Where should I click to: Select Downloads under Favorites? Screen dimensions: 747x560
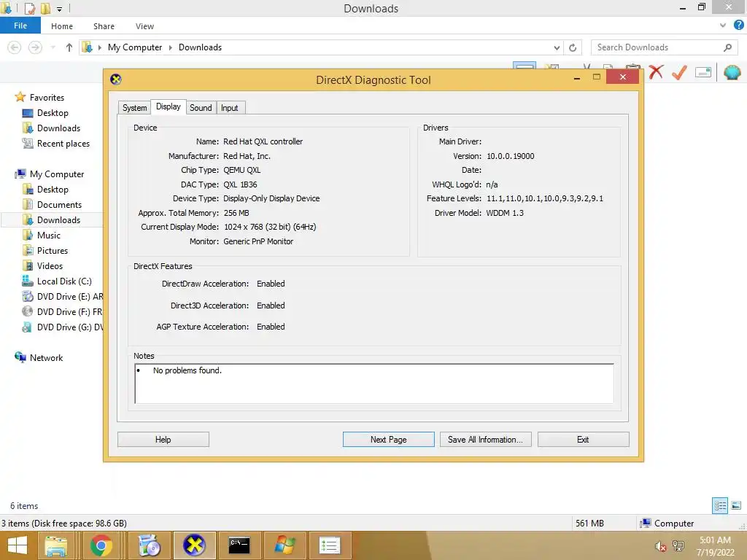point(58,128)
